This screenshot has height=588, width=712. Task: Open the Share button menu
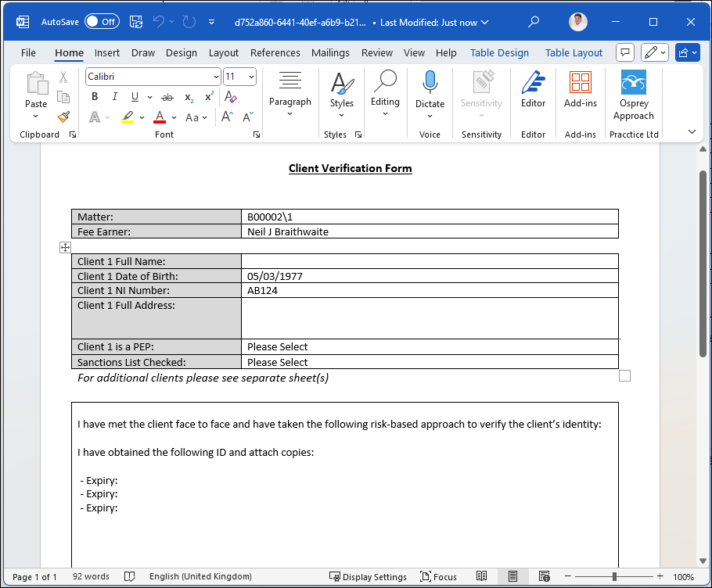pyautogui.click(x=687, y=52)
